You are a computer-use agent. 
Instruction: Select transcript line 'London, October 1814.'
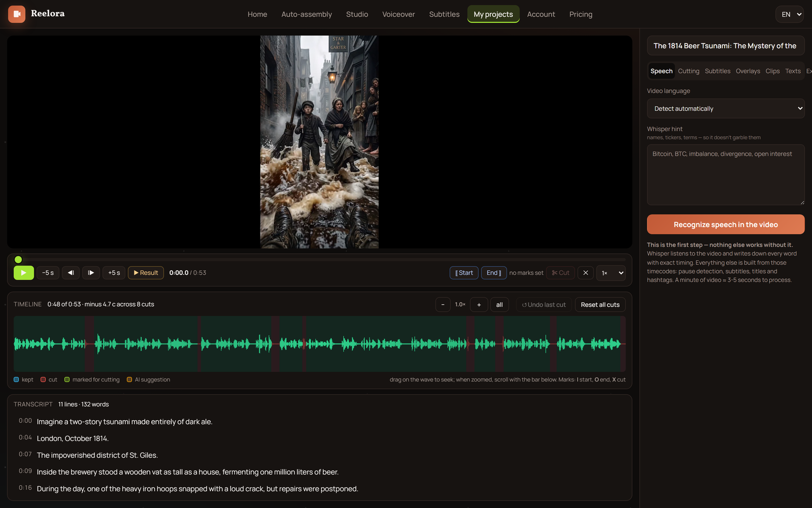coord(320,438)
